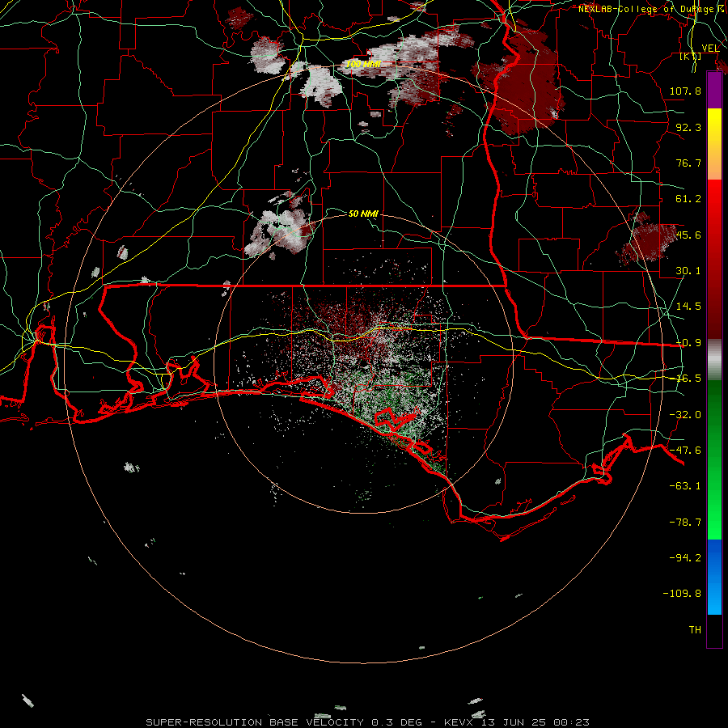This screenshot has width=728, height=728.
Task: Select the -16.5 scale value
Action: tap(688, 379)
